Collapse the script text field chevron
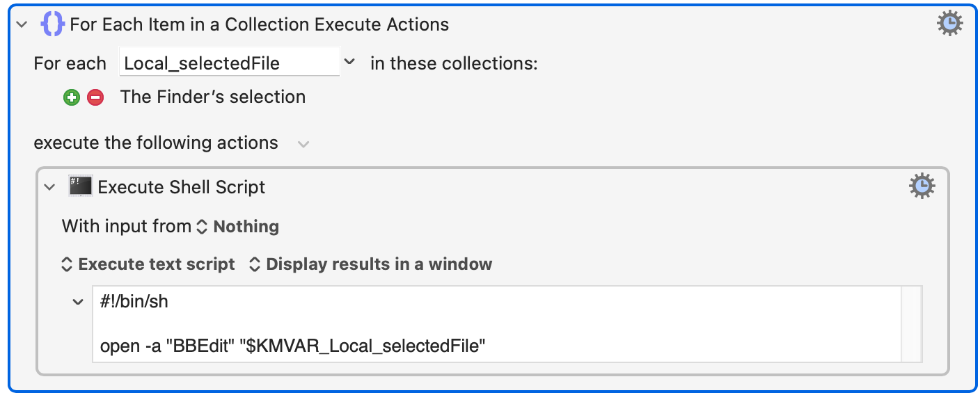This screenshot has height=402, width=980. pyautogui.click(x=78, y=303)
